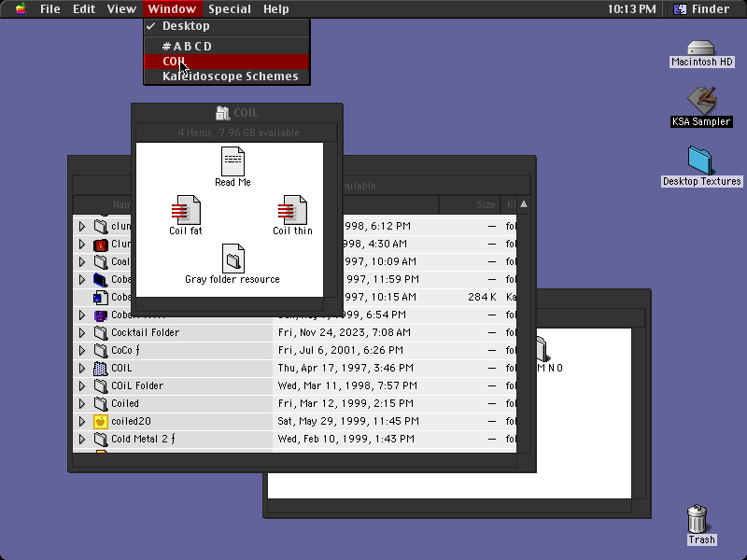The image size is (747, 560).
Task: Select the Cold Metal 2 ƒ name
Action: tap(143, 439)
